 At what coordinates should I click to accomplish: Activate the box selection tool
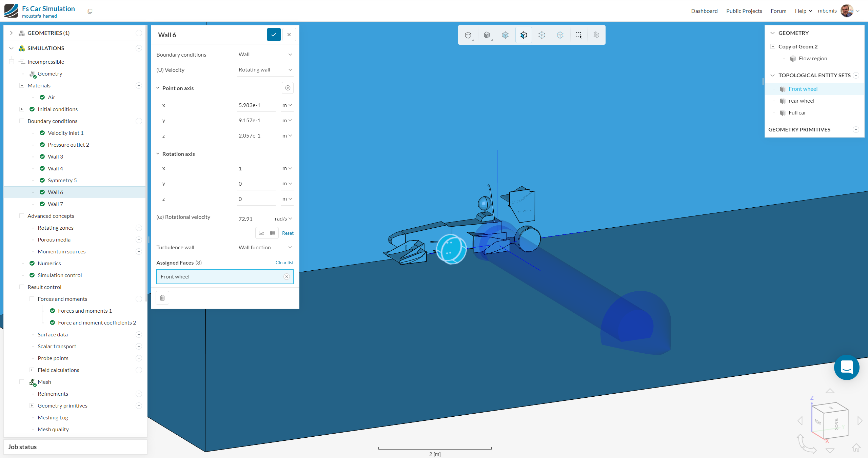(578, 35)
